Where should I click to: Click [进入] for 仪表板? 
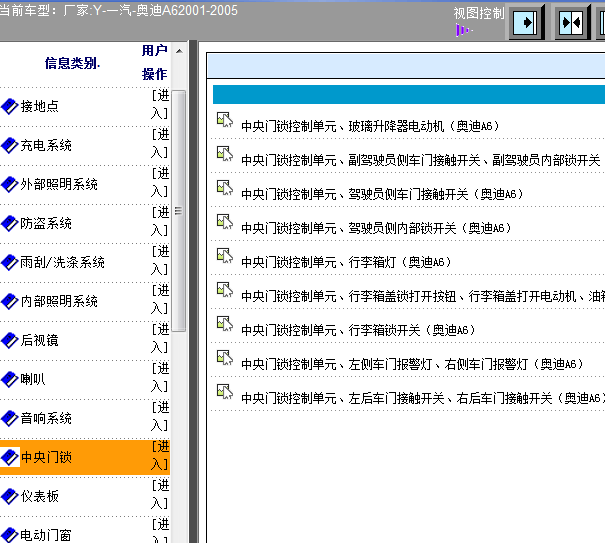point(160,494)
